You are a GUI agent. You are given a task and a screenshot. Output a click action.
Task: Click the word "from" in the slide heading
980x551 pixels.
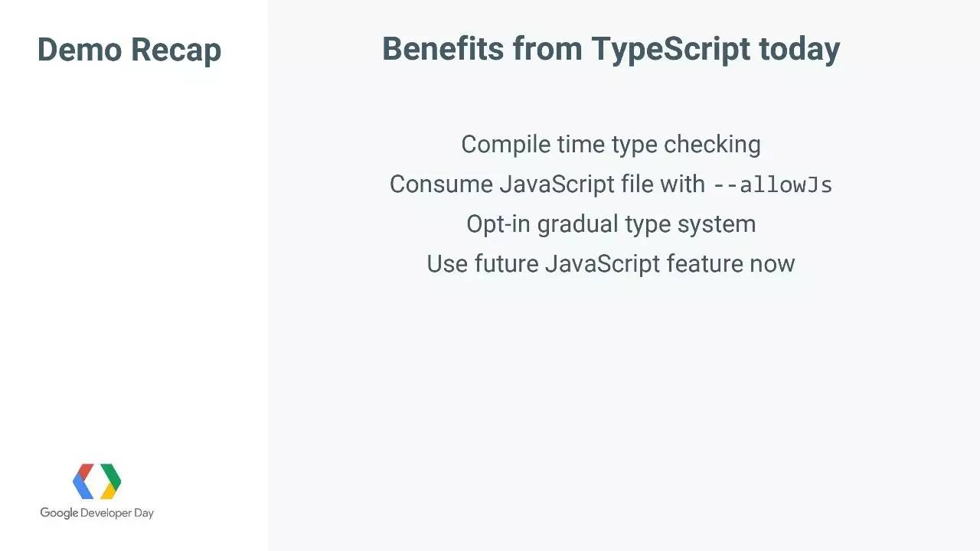tap(547, 49)
